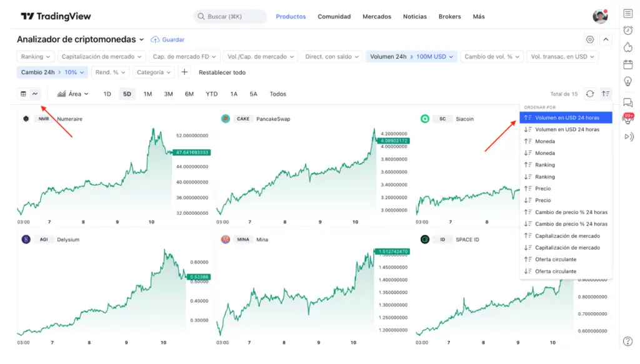Open the chat bubbles icon
Image resolution: width=640 pixels, height=364 pixels.
627,102
